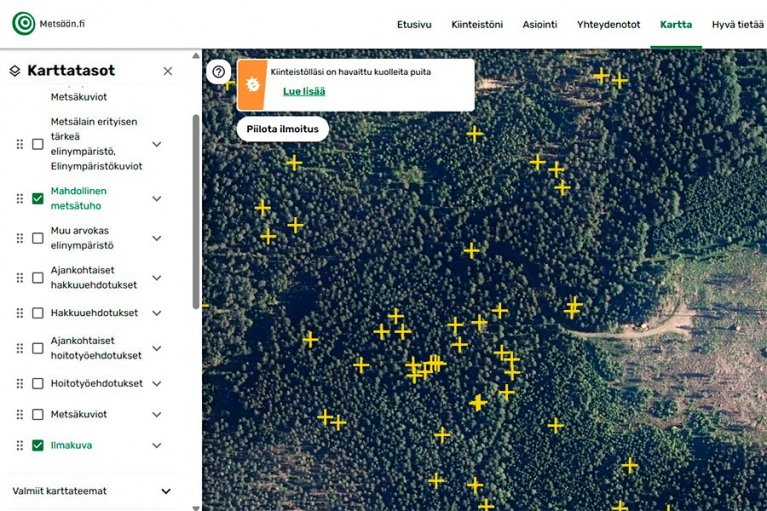Uncheck the Ilmakuva layer checkbox

click(x=38, y=445)
